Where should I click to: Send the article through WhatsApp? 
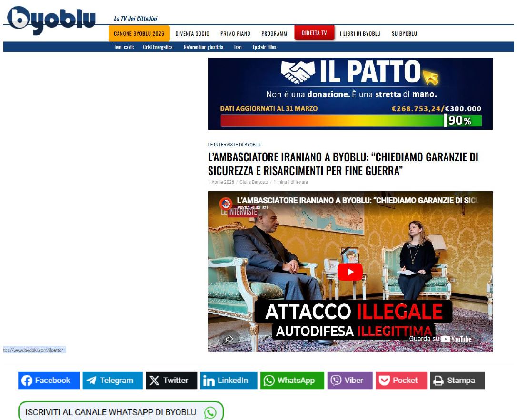coord(292,381)
